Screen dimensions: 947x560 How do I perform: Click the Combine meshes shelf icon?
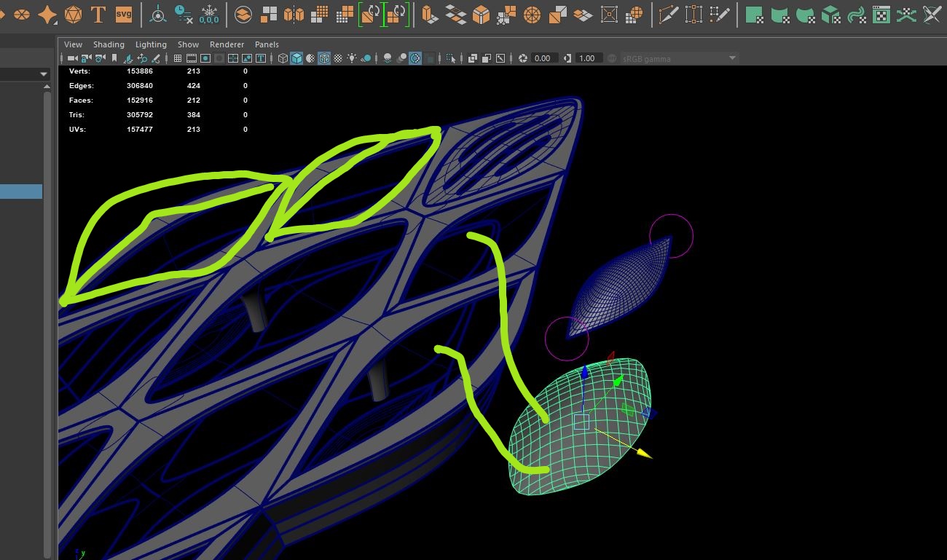tap(243, 14)
